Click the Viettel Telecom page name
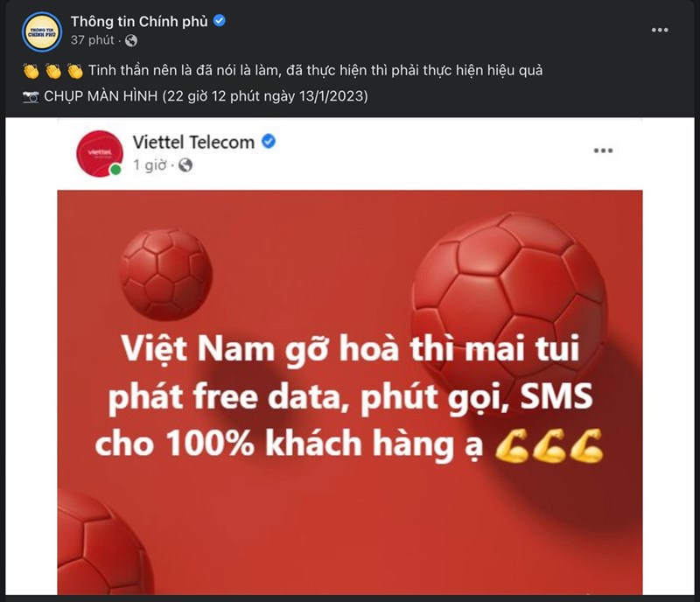700x602 pixels. pos(193,142)
